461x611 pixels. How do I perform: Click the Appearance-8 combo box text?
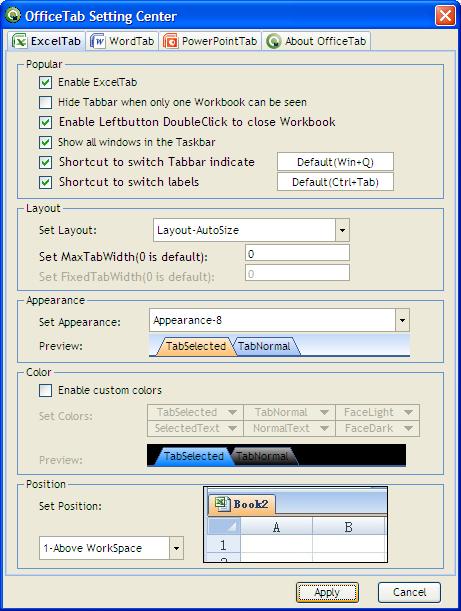[187, 320]
